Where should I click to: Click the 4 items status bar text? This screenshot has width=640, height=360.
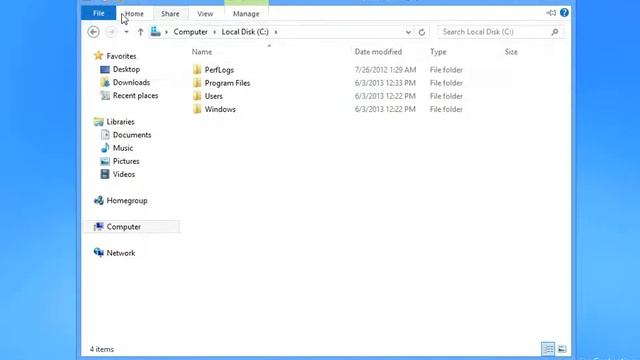point(102,349)
